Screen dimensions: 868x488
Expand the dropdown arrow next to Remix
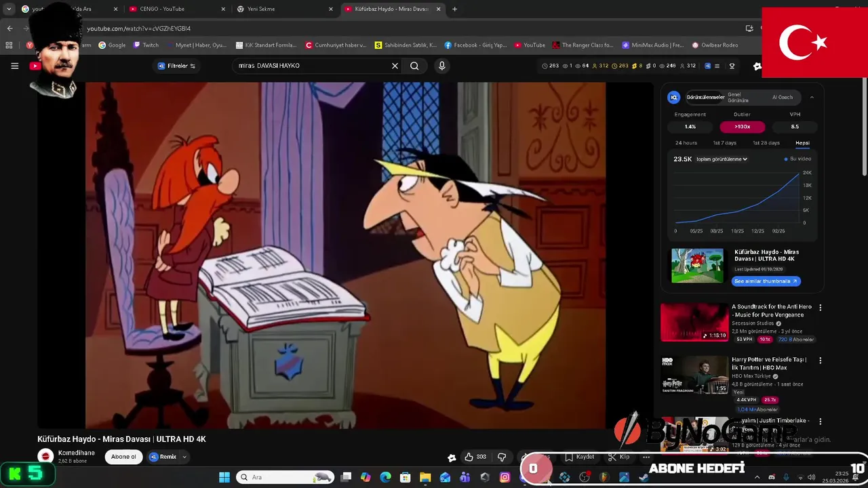pos(184,457)
